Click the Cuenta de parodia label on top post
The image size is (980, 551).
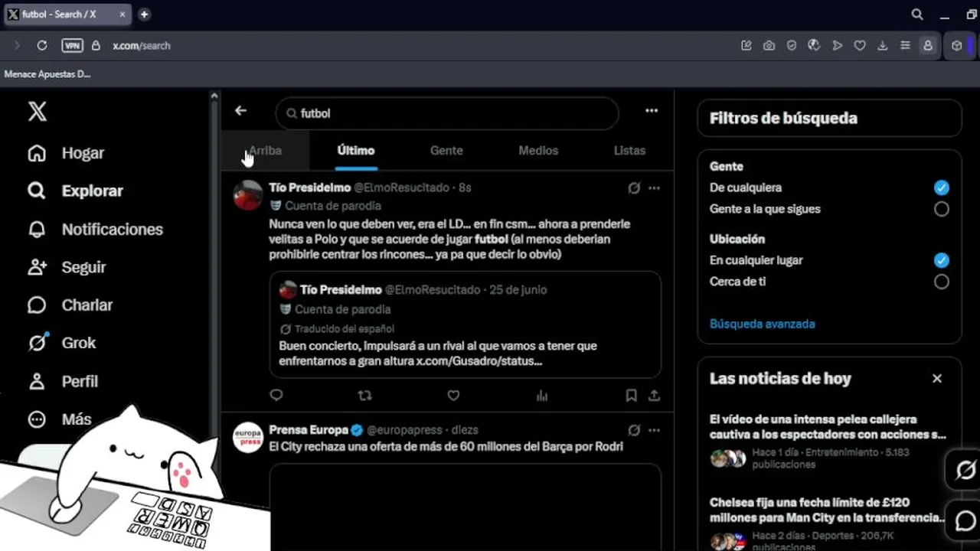[x=333, y=206]
